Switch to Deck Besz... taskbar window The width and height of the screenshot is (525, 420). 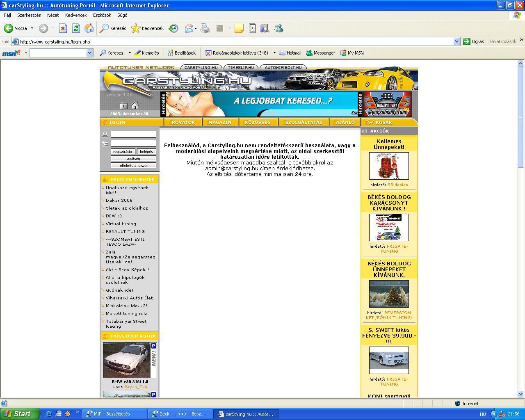pos(180,414)
